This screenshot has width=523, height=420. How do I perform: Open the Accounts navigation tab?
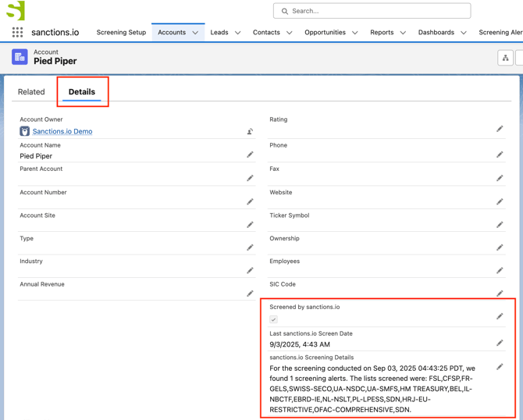[x=172, y=32]
